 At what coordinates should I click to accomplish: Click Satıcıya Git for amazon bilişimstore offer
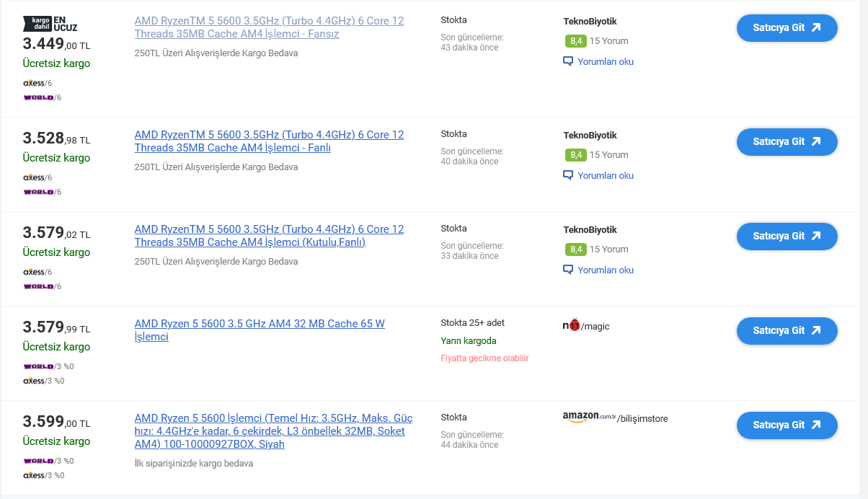(787, 425)
